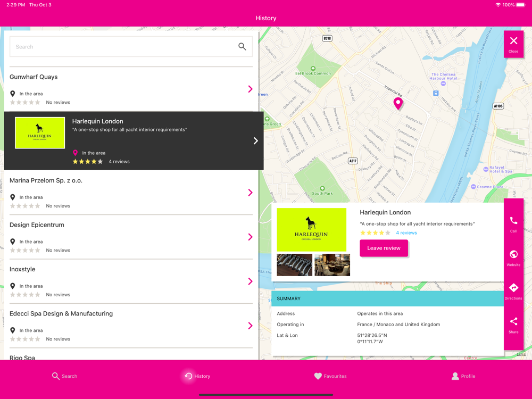Click pink location pin in Harlequin London row
Viewport: 532px width, 399px height.
click(x=76, y=153)
